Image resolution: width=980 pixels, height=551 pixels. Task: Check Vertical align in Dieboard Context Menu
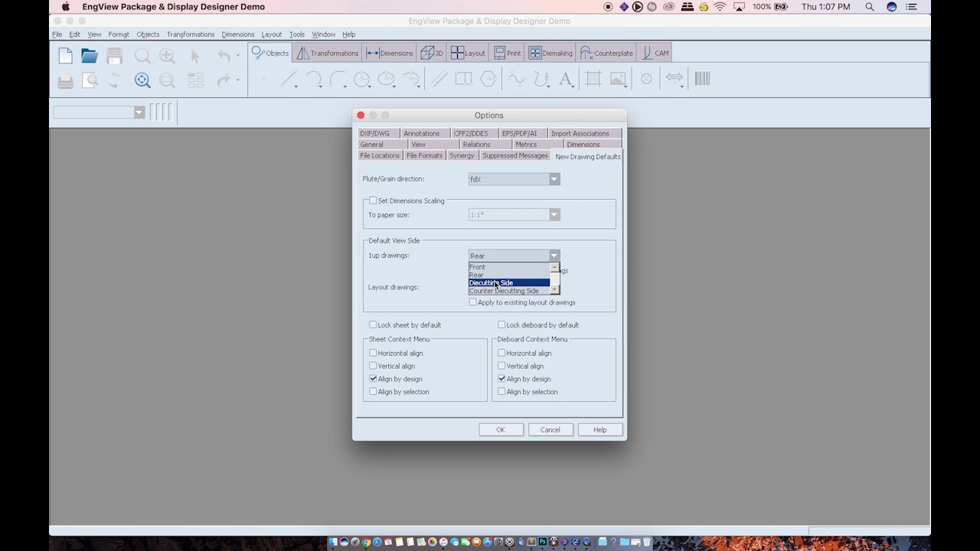(x=501, y=366)
